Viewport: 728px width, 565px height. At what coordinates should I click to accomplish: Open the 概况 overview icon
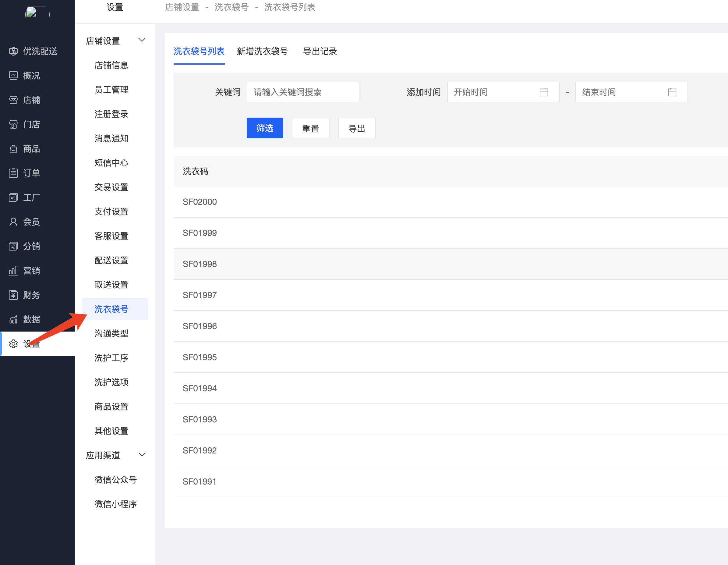[13, 76]
